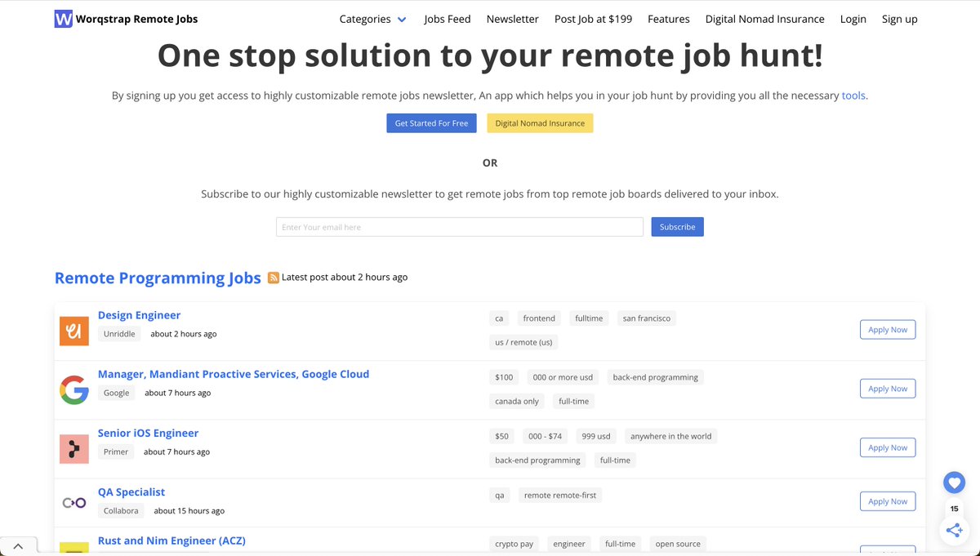Select the 'qa' tag
This screenshot has width=980, height=556.
[500, 495]
